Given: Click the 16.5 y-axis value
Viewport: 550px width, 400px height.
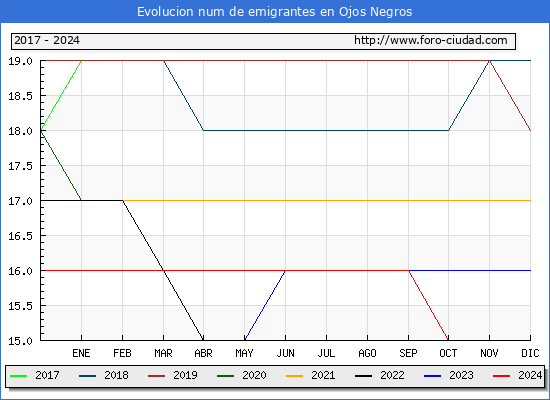Looking at the screenshot, I should point(20,236).
